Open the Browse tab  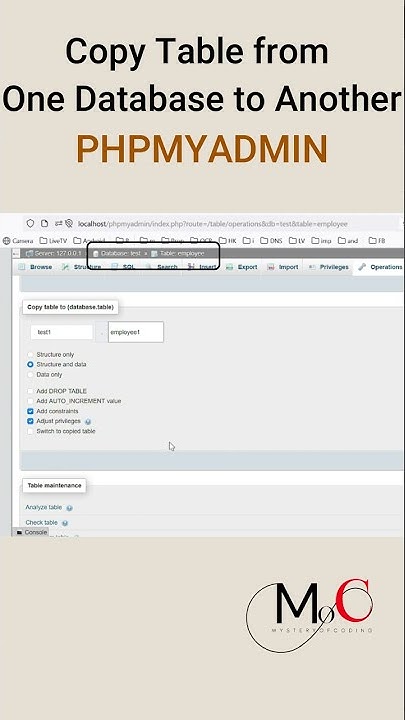pyautogui.click(x=35, y=267)
